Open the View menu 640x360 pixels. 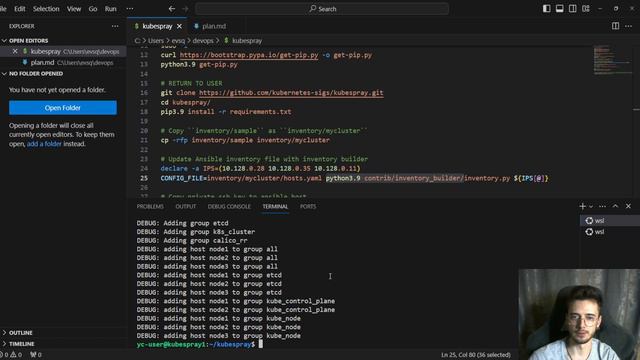(74, 9)
